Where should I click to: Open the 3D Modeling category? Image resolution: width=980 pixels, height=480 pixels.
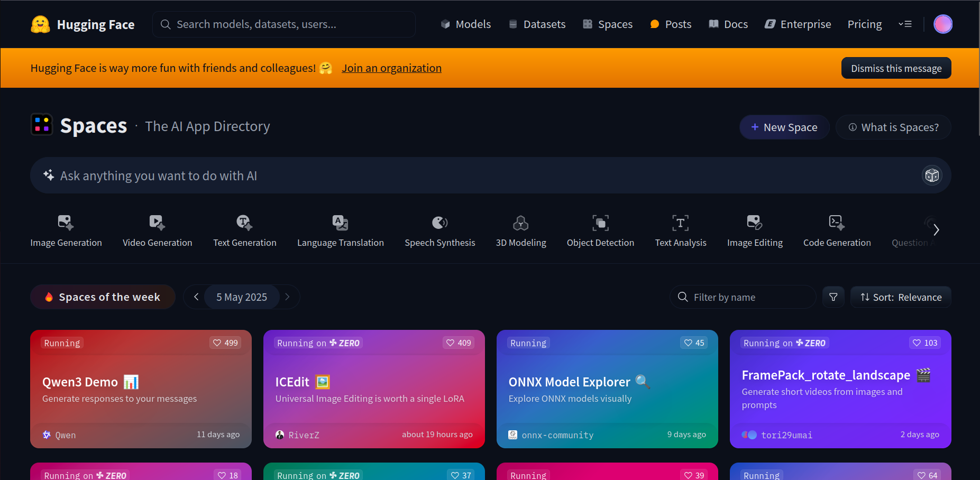(x=521, y=231)
